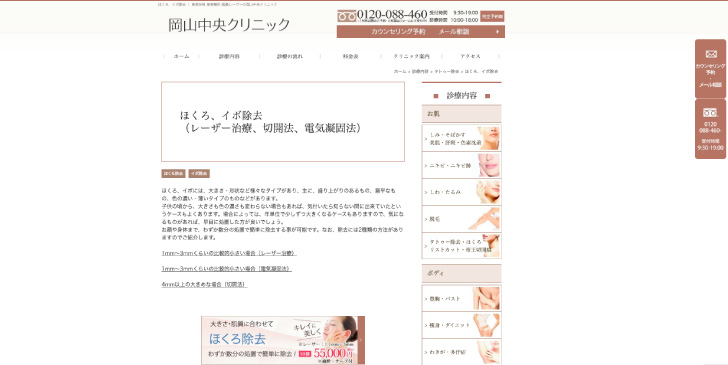Click the ほくろ除去 55,000円 promotional banner
Screen dimensions: 728x365
pos(283,340)
